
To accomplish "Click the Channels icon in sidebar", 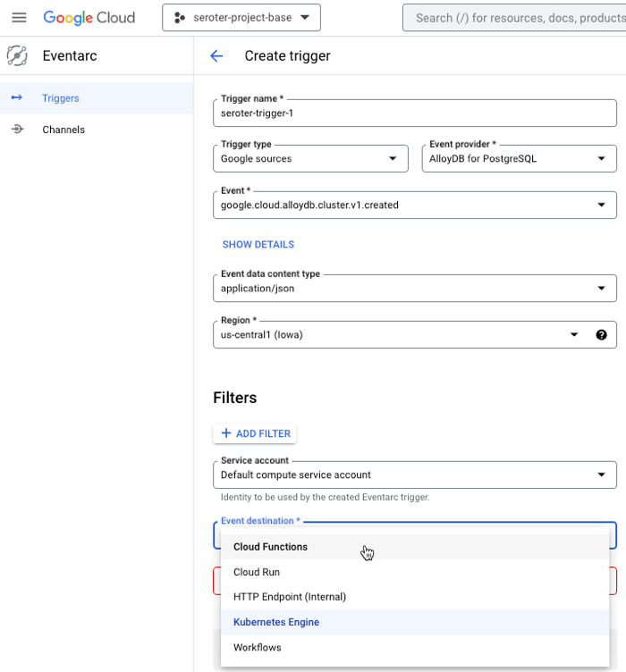I will tap(17, 129).
